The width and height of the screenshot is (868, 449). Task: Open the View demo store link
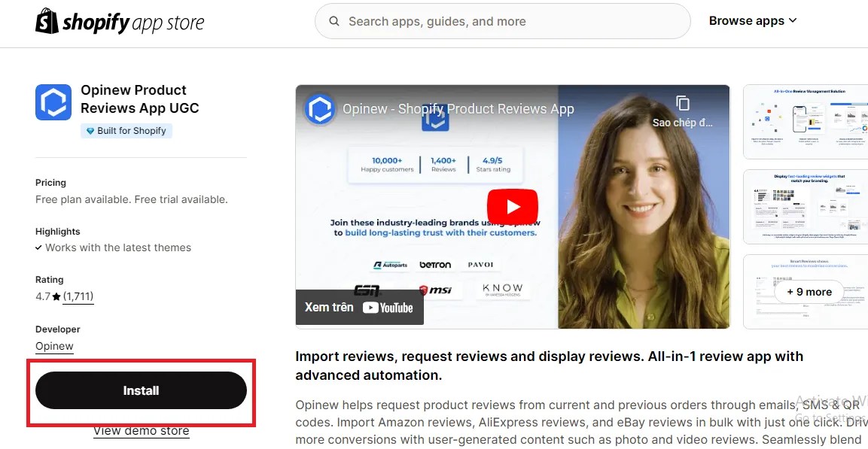pyautogui.click(x=141, y=430)
